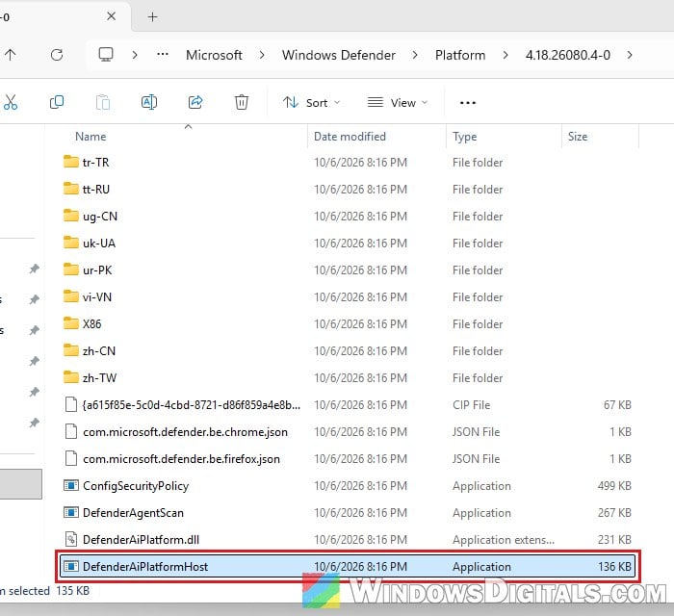Click the Share icon
674x616 pixels.
tap(195, 103)
